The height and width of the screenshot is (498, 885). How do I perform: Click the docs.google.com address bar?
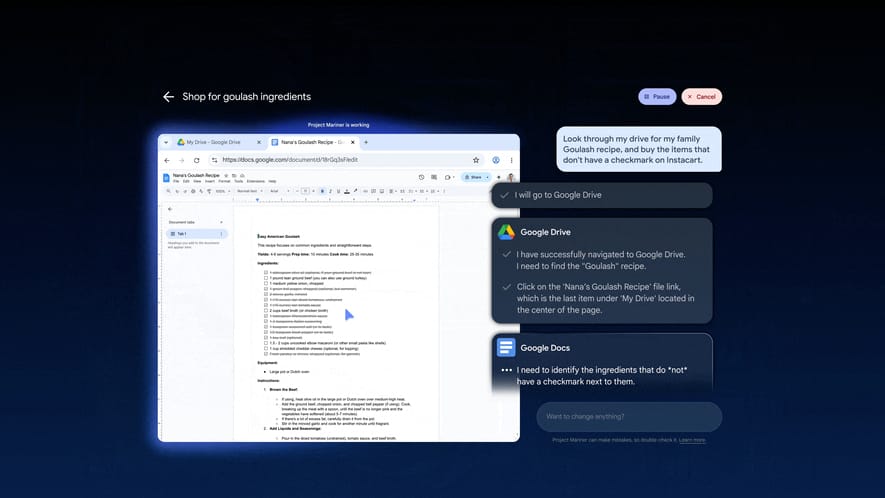coord(344,160)
